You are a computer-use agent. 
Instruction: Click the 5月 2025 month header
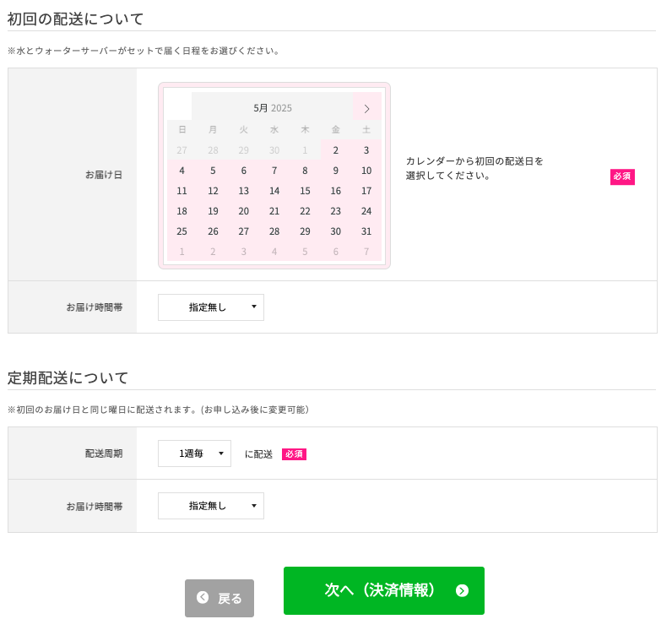point(273,108)
